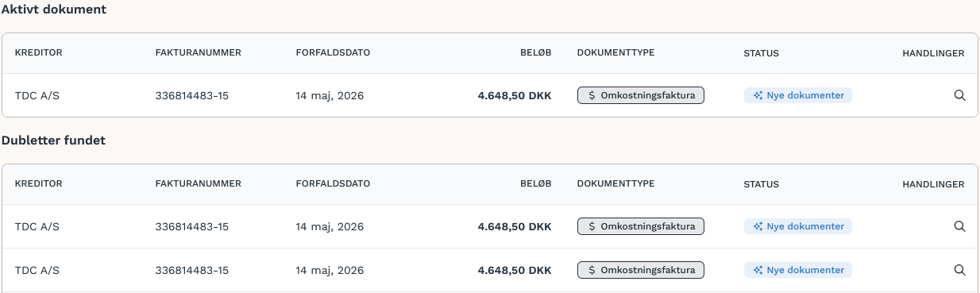Click FAKTURANUMMER header in Dubletter fundet table
This screenshot has width=980, height=293.
199,184
